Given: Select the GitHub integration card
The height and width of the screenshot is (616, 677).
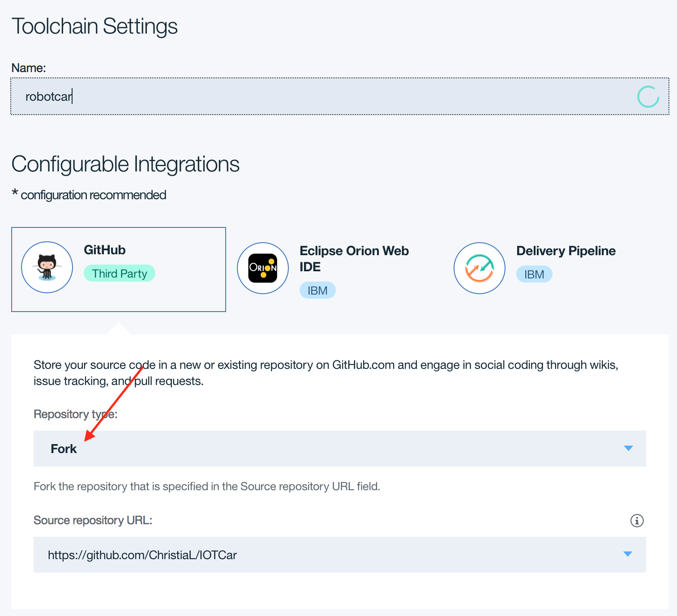Looking at the screenshot, I should (119, 269).
